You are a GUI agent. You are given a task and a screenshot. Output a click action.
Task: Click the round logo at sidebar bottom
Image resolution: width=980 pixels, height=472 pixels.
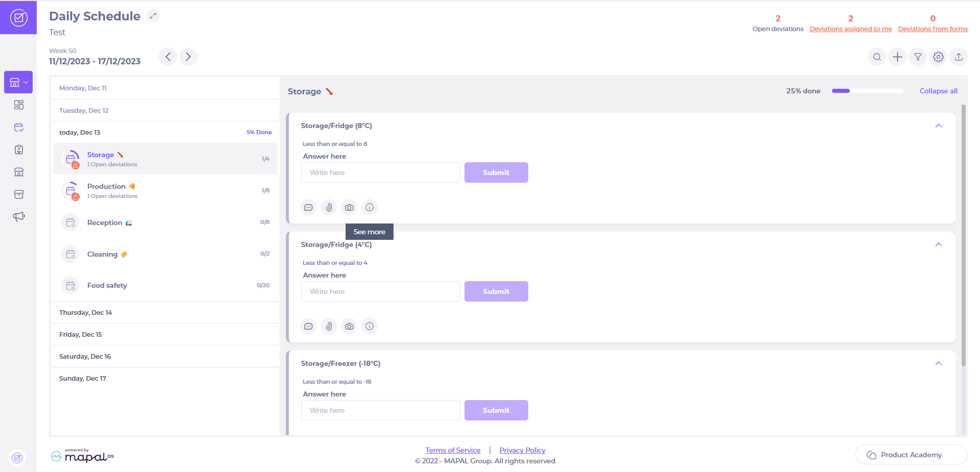17,458
